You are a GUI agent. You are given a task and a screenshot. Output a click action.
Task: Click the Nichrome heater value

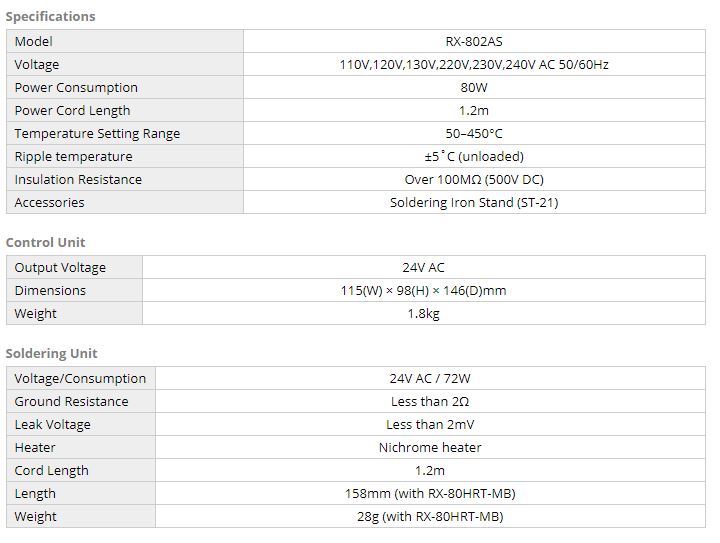[x=430, y=448]
